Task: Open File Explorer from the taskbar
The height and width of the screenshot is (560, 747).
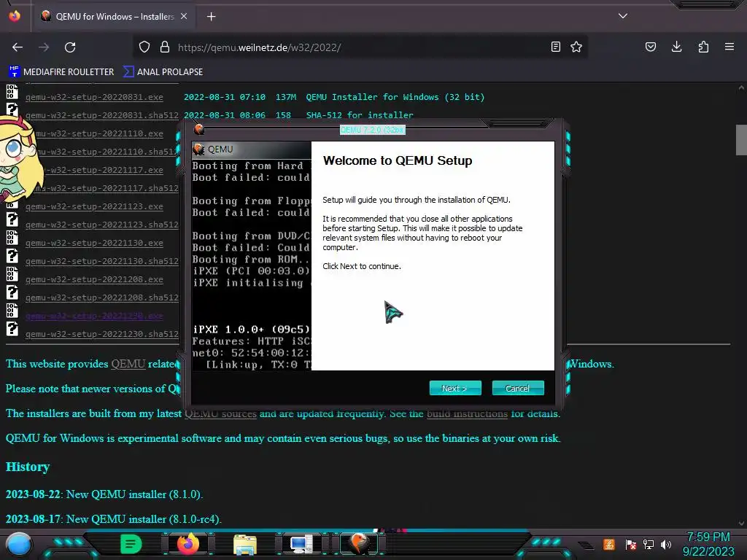Action: click(245, 544)
